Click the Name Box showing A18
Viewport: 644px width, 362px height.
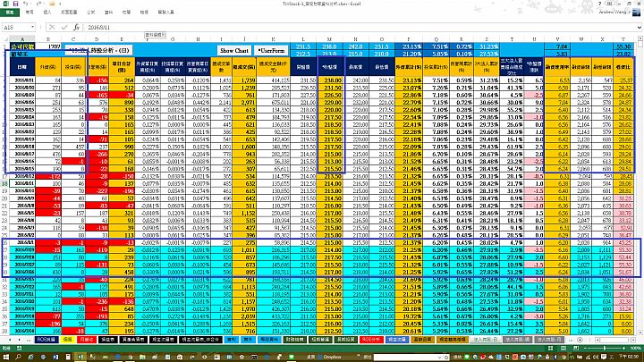click(x=15, y=27)
